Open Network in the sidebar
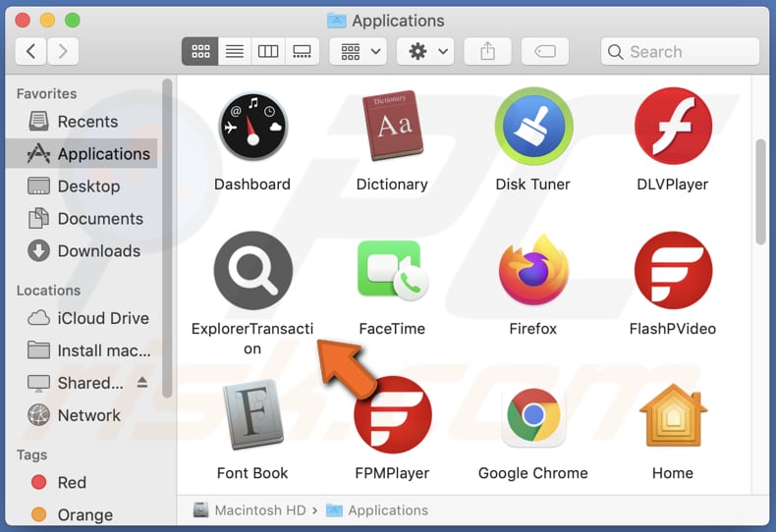The height and width of the screenshot is (532, 776). click(83, 415)
